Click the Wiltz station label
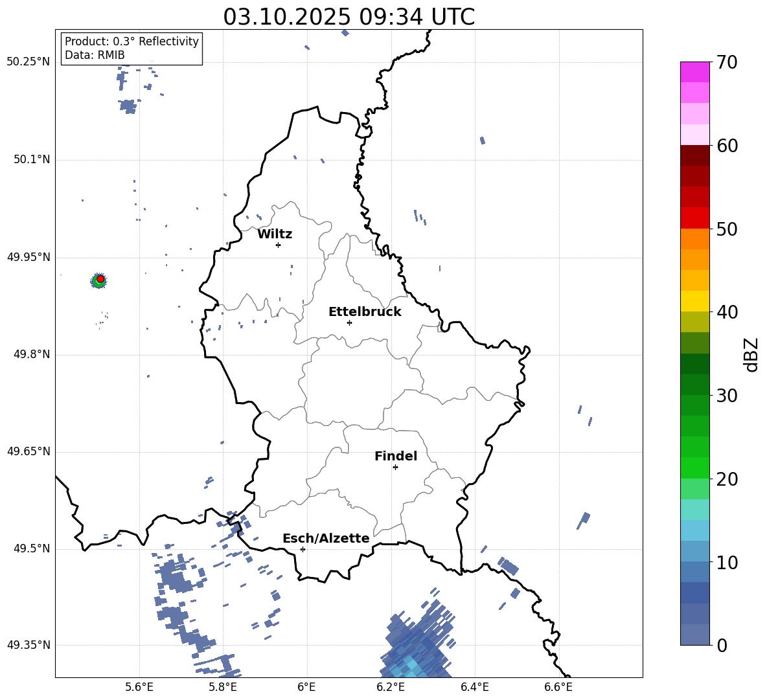Image resolution: width=767 pixels, height=700 pixels. coord(275,234)
